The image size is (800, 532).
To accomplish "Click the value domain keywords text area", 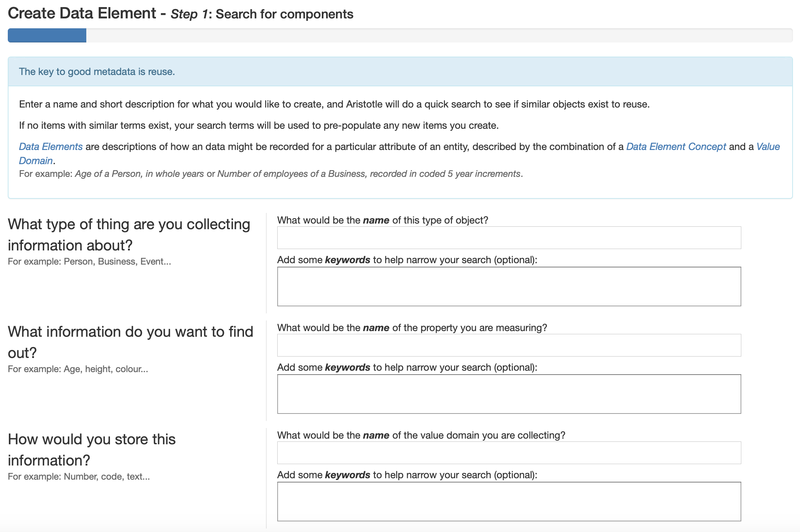I will [509, 502].
